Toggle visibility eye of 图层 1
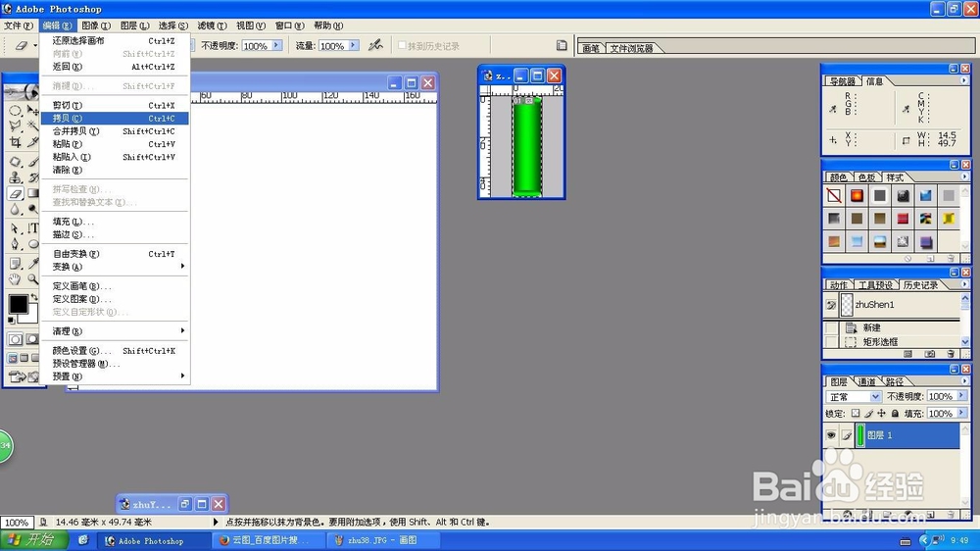 click(831, 435)
